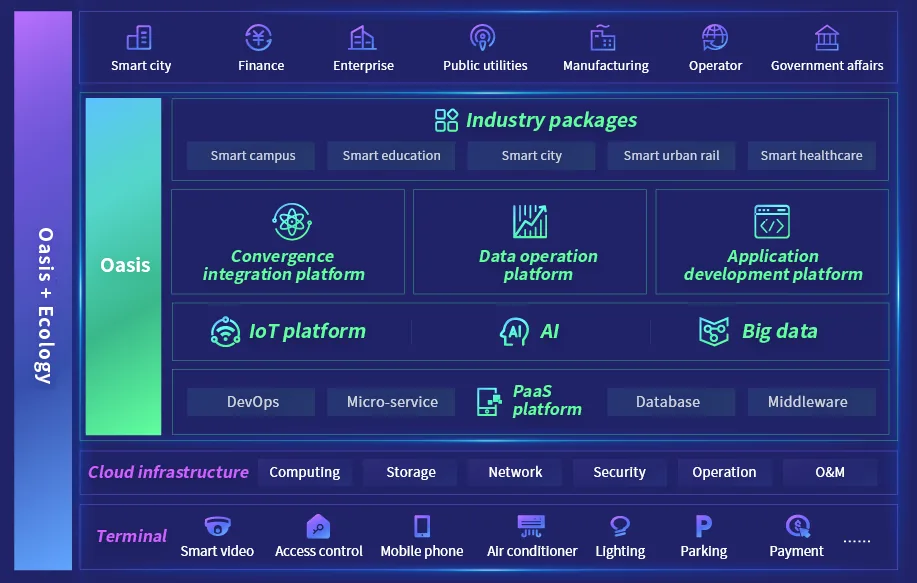
Task: Click the PaaS platform label
Action: point(547,401)
